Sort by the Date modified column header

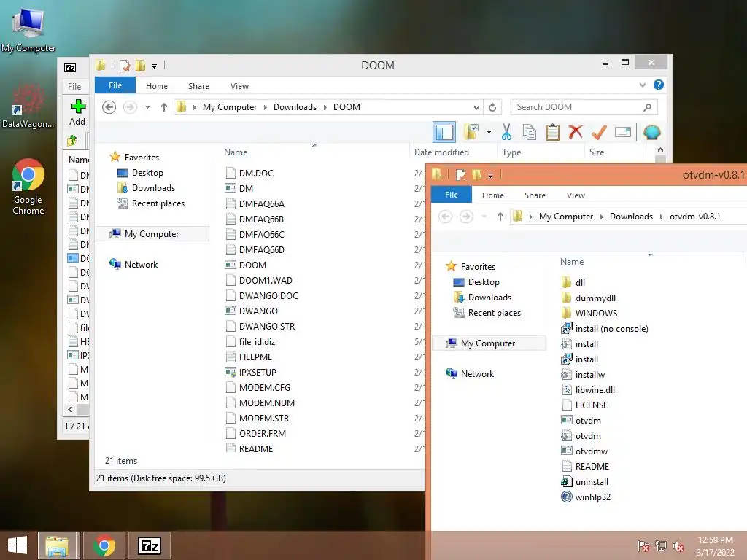click(441, 152)
